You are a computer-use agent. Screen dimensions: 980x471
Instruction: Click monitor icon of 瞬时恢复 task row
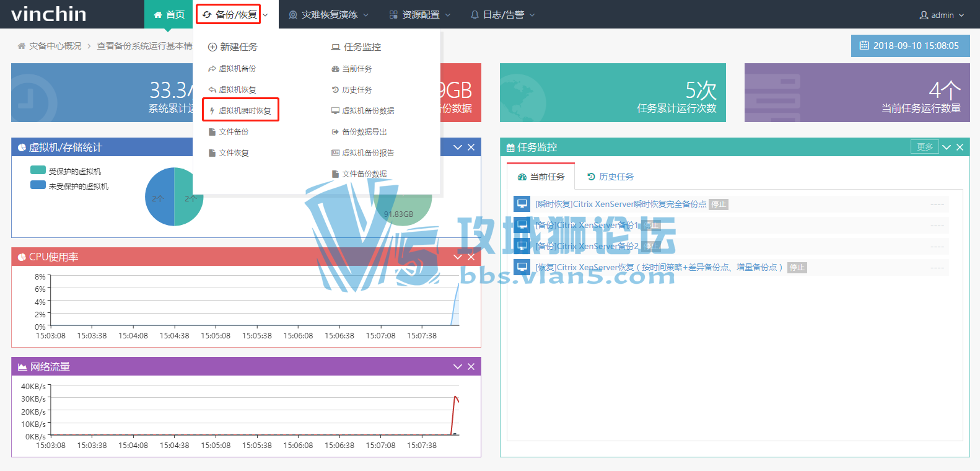(522, 204)
